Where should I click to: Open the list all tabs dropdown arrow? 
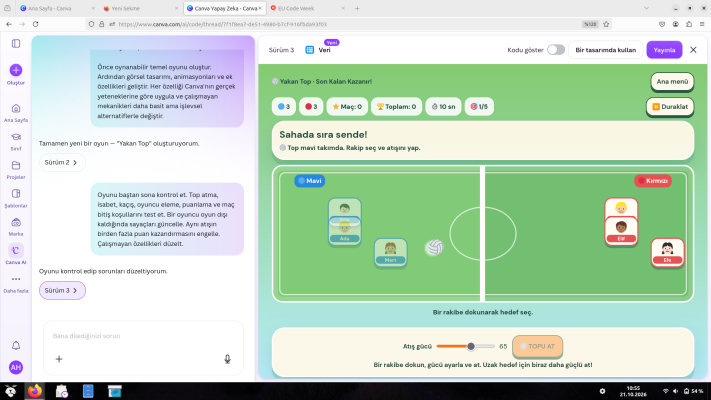(647, 8)
